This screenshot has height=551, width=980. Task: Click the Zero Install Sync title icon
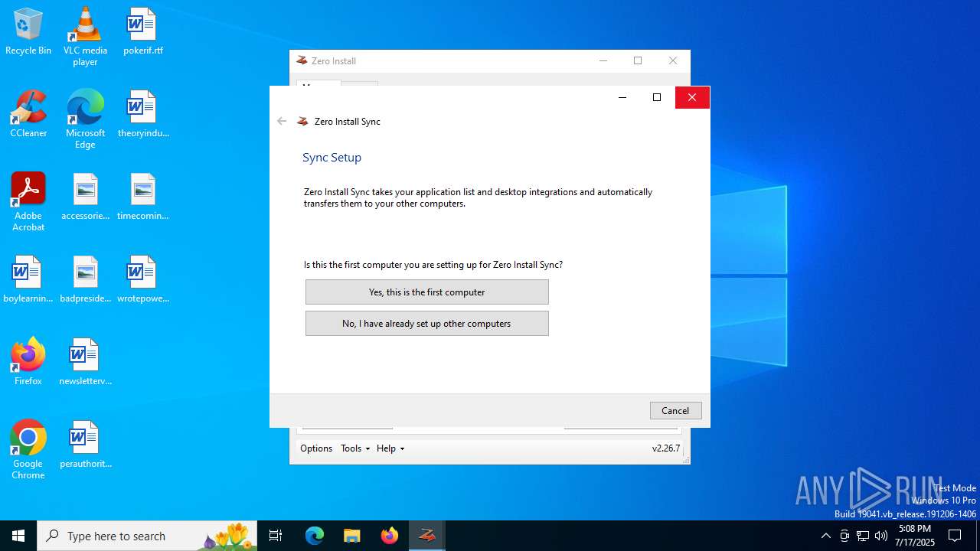(302, 121)
